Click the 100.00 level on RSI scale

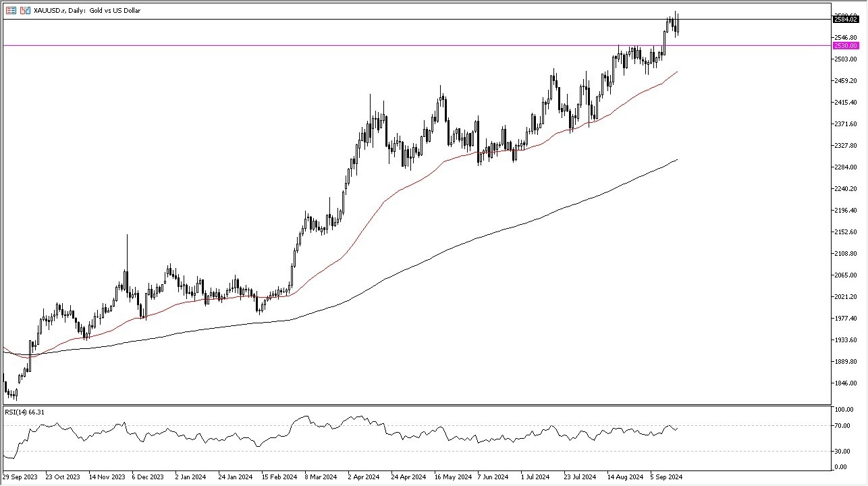[846, 410]
